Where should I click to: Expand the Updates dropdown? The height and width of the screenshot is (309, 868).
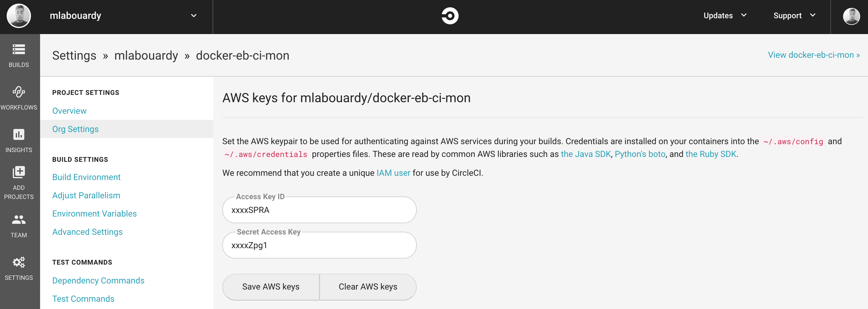725,16
